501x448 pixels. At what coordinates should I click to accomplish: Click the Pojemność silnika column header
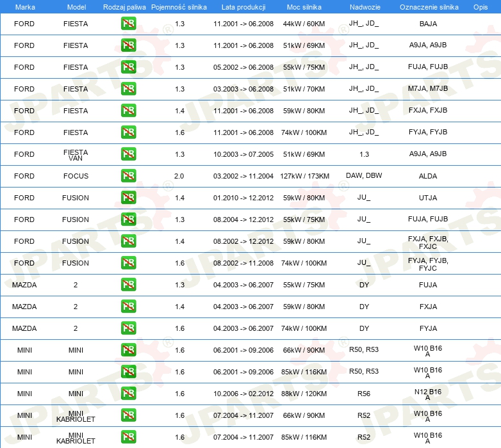179,7
